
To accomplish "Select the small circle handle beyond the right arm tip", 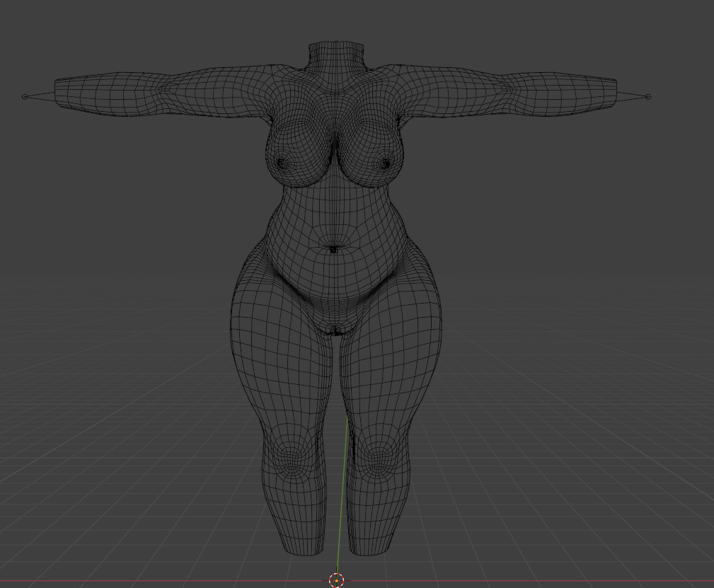I will (x=648, y=96).
